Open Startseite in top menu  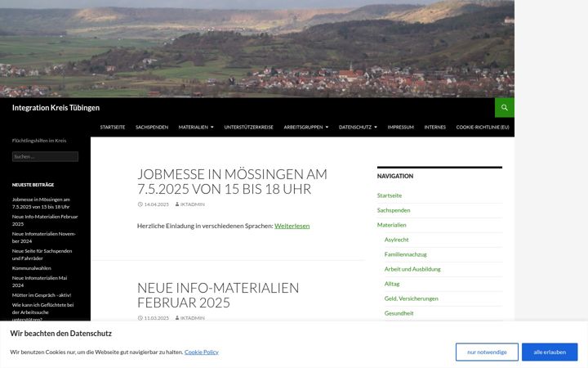pyautogui.click(x=113, y=128)
